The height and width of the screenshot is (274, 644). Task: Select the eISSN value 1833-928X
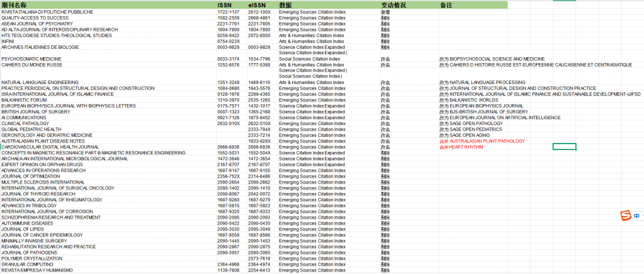pos(258,141)
